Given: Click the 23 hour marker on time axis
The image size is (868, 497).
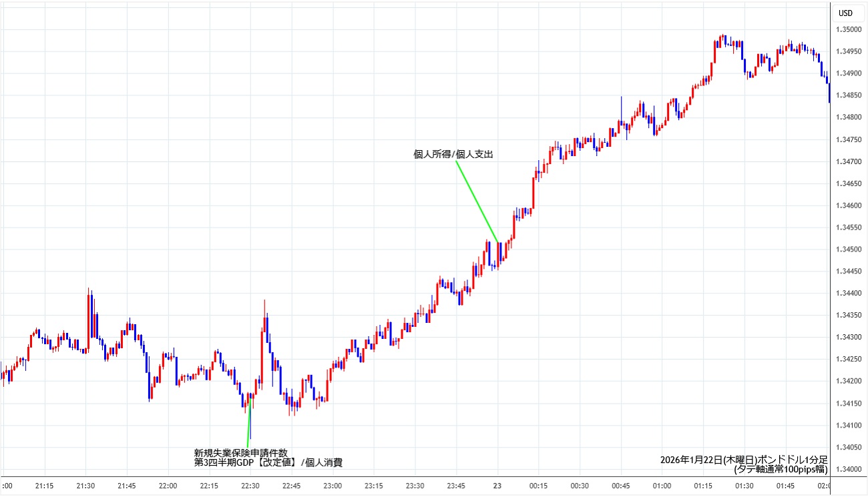Looking at the screenshot, I should click(497, 486).
